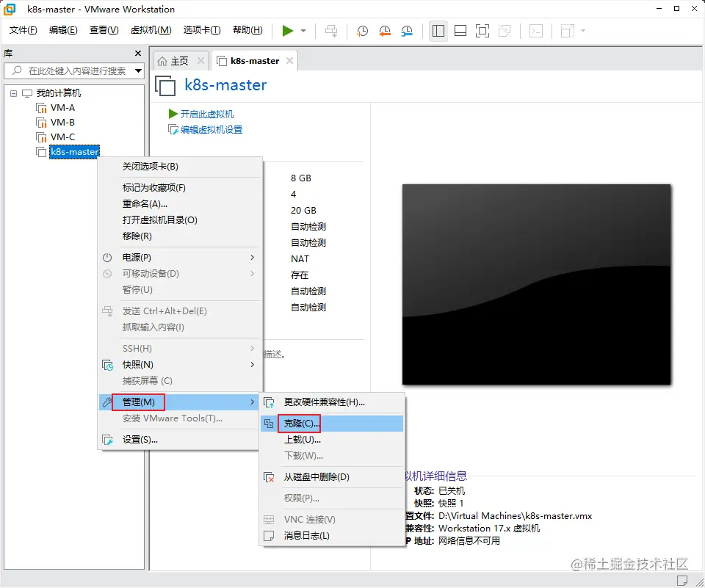Click the status bar message log icon
705x588 pixels.
click(x=682, y=580)
